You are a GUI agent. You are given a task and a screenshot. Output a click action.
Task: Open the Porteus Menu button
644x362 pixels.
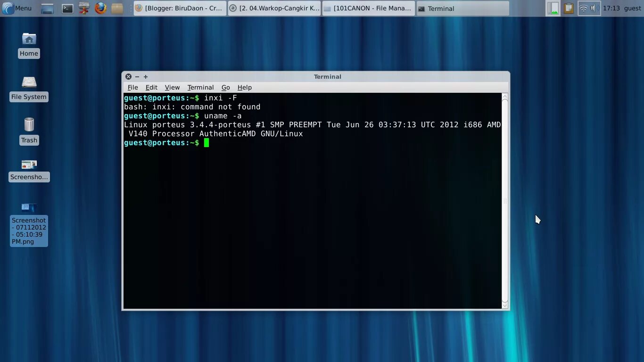click(17, 8)
